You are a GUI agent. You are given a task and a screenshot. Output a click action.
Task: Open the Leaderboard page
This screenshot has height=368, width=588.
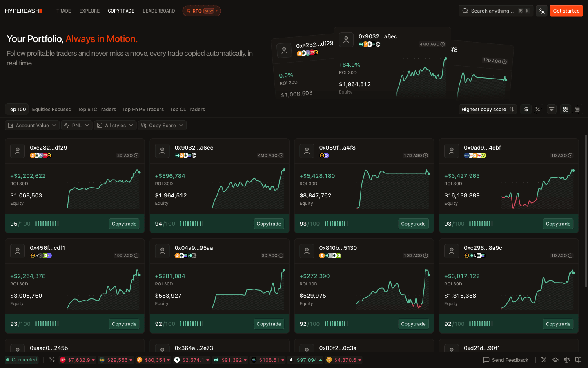[x=159, y=11]
